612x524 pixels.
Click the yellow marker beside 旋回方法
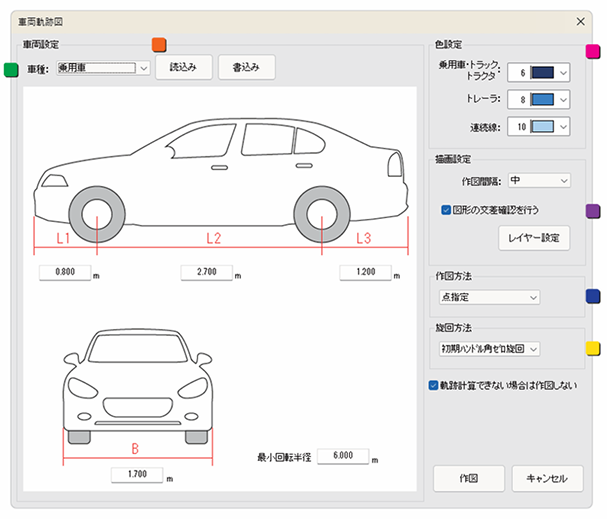(592, 349)
